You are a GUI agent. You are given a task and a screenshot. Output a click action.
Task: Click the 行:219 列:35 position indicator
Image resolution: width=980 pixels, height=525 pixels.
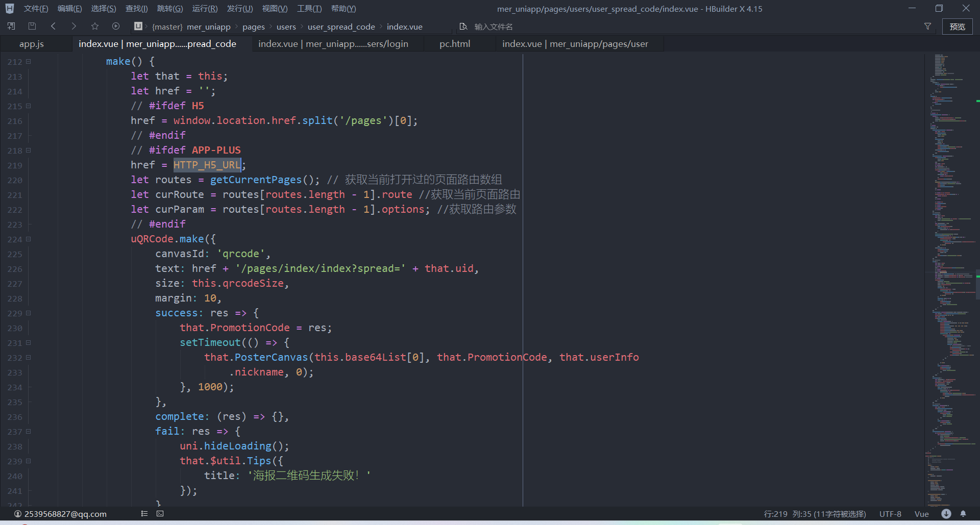[x=815, y=514]
